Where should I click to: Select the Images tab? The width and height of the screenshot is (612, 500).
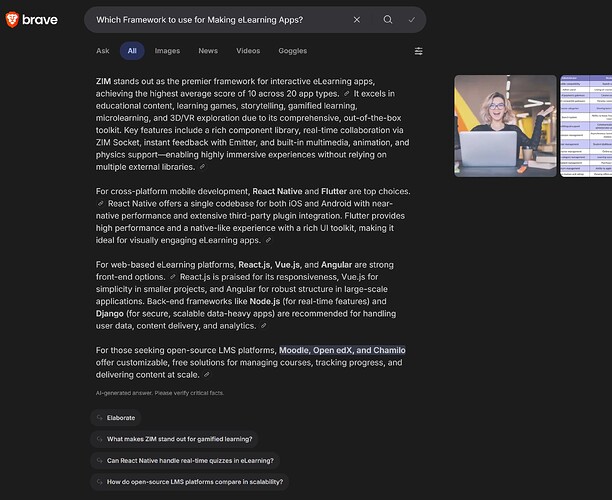(167, 51)
